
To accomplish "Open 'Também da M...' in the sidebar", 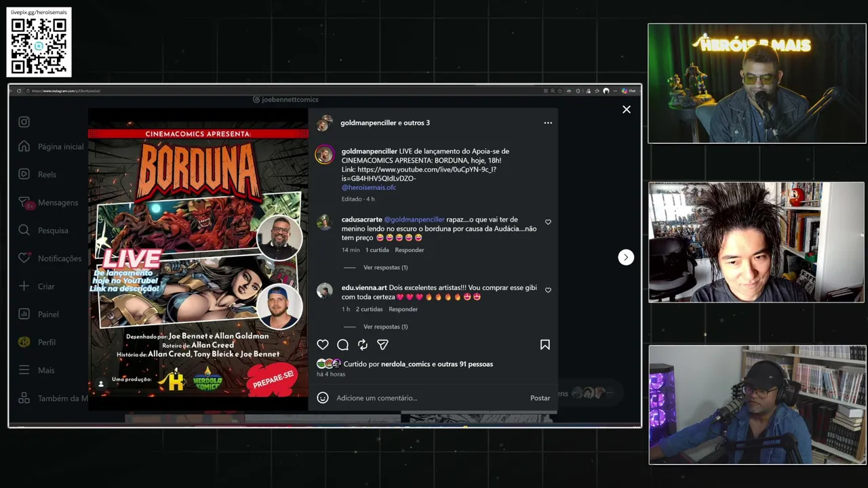I will [x=53, y=399].
